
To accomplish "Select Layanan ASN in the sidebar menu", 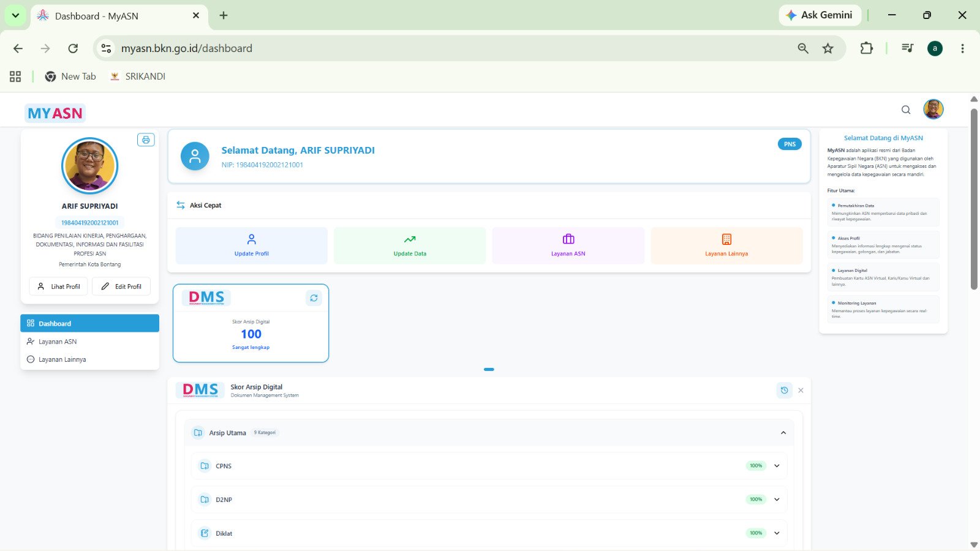I will pos(89,342).
